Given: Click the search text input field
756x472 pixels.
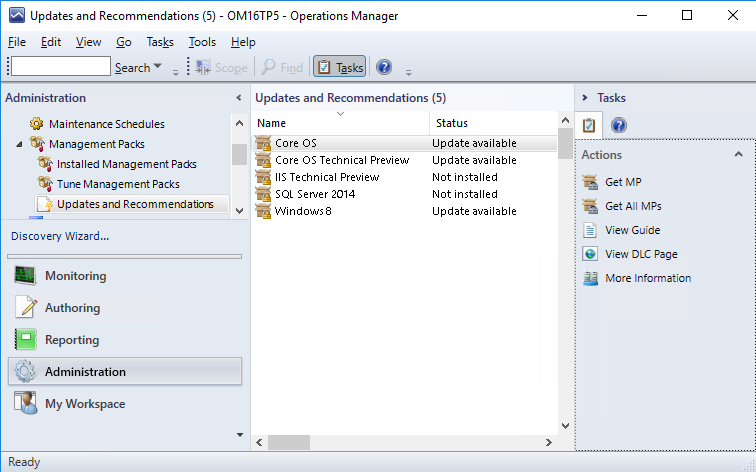Looking at the screenshot, I should click(x=61, y=67).
